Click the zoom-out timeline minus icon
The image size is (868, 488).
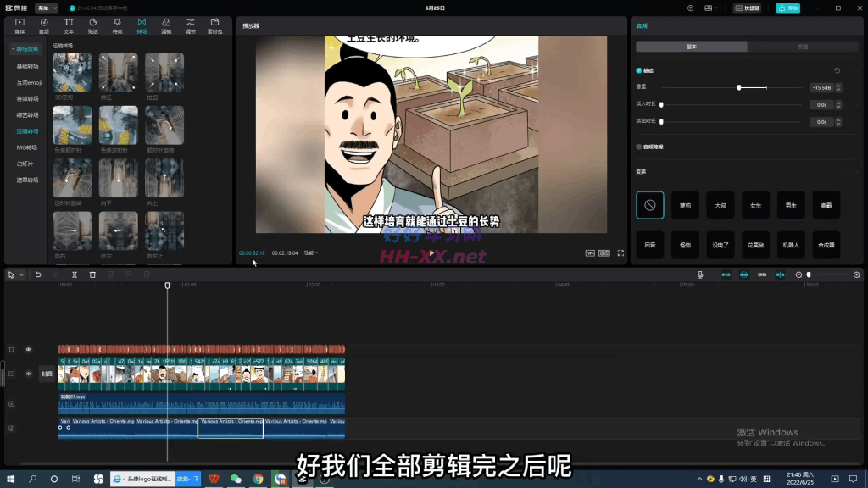[798, 274]
